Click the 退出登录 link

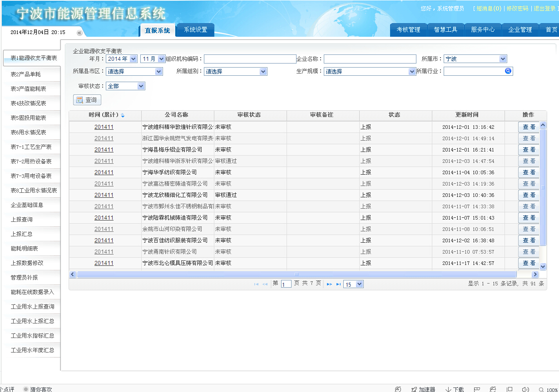(x=544, y=9)
